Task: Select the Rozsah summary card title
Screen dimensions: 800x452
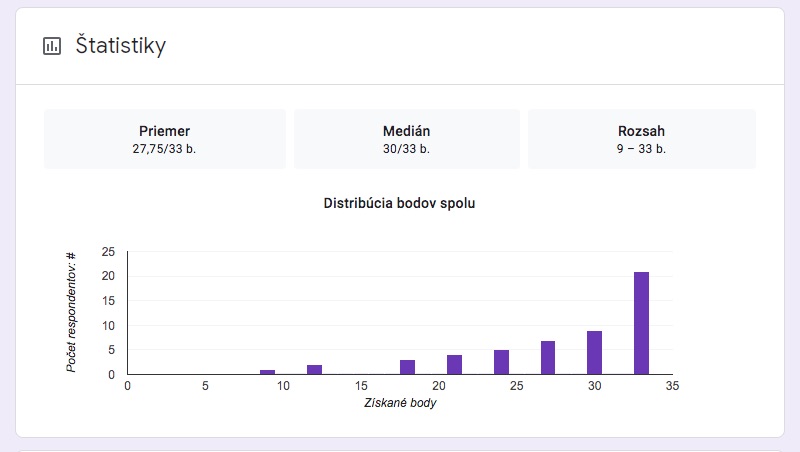Action: tap(641, 131)
